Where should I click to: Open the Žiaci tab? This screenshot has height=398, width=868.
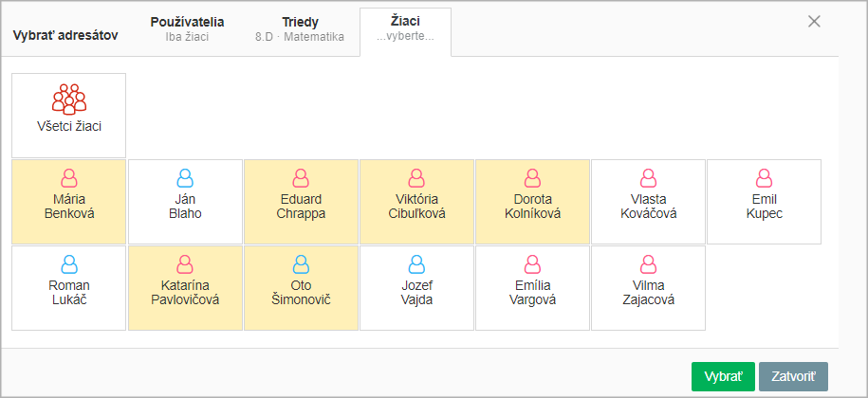(x=405, y=28)
